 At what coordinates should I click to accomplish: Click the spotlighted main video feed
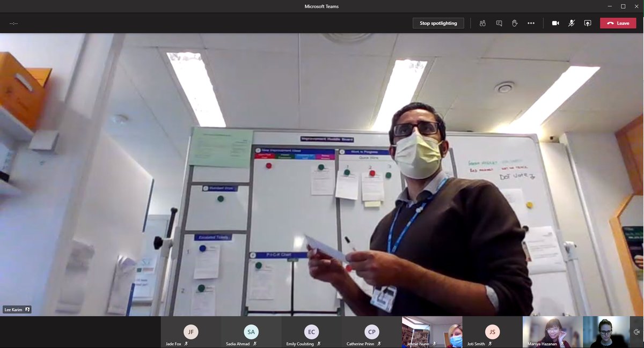point(322,175)
